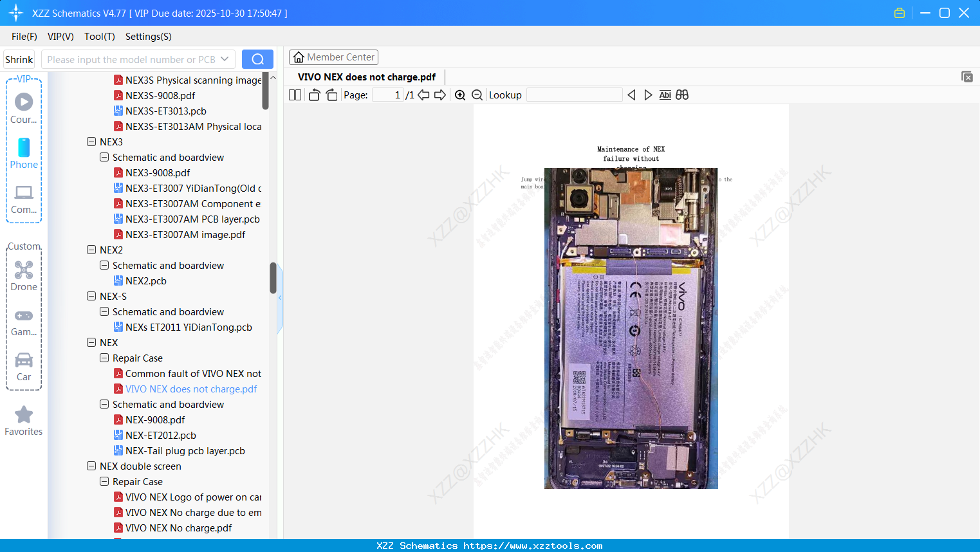Toggle the two-page view layout icon

pos(295,95)
